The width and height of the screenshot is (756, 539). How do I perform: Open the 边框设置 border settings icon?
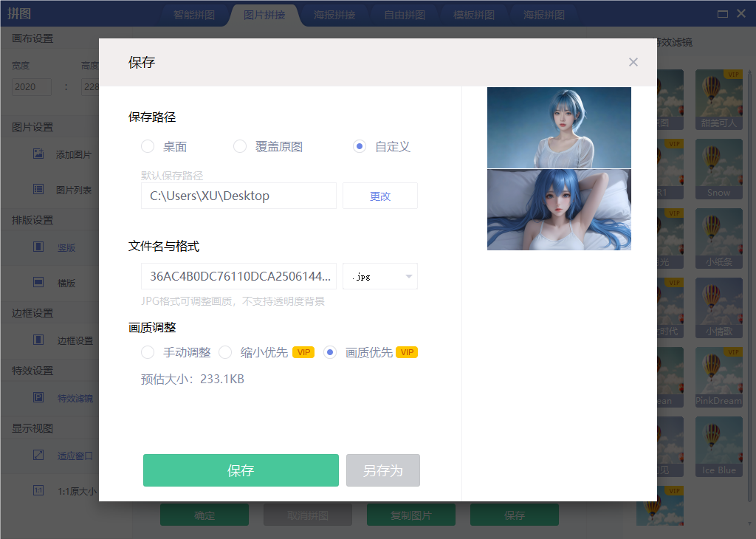39,340
